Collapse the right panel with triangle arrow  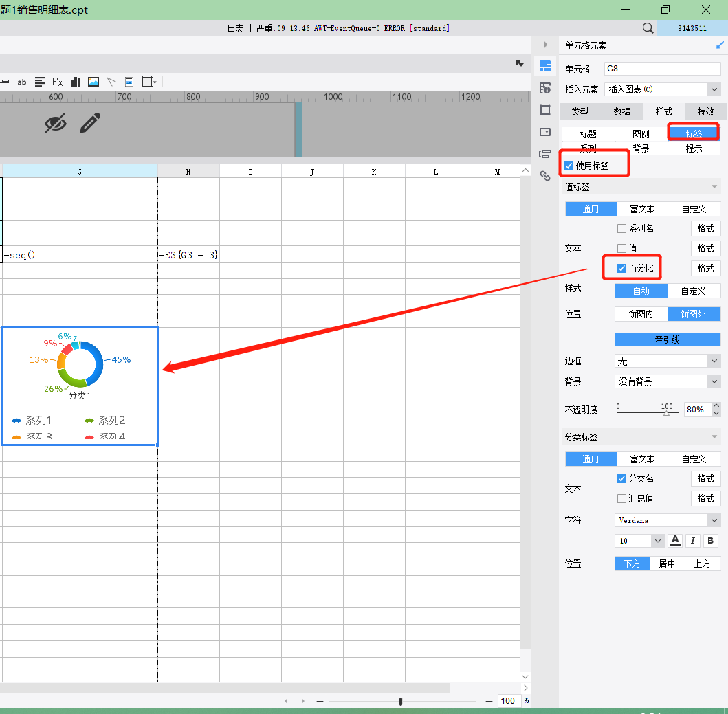click(546, 45)
